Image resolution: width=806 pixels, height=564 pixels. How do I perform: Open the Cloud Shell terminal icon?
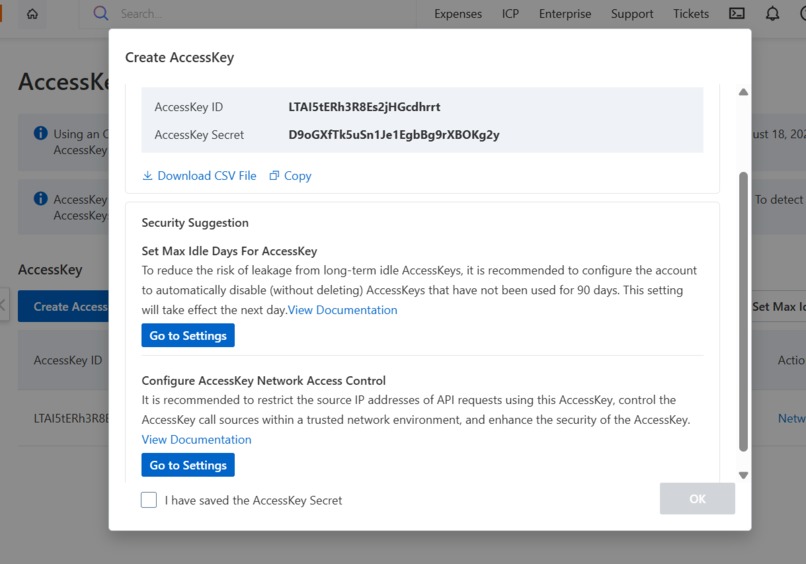coord(737,14)
